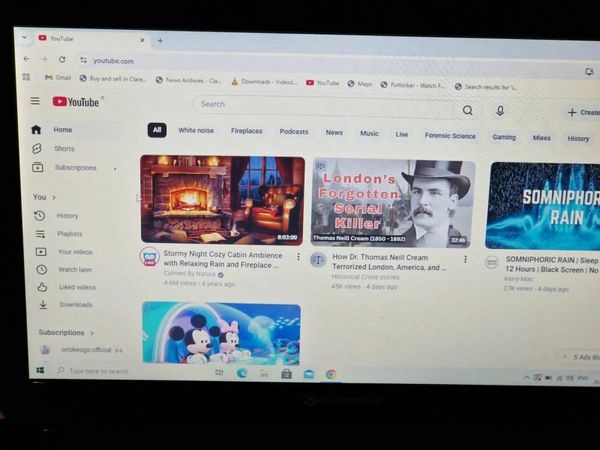The image size is (600, 450).
Task: Click the YouTube logo
Action: [76, 102]
